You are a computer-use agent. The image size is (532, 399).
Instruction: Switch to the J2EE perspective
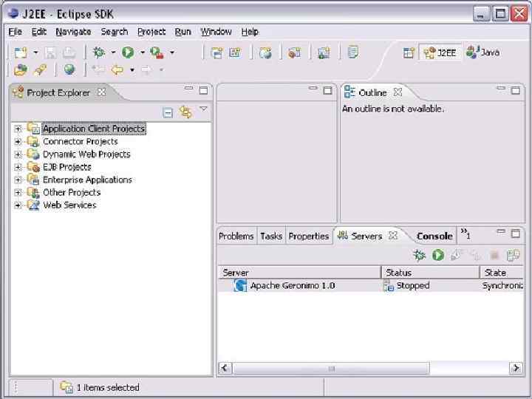click(x=440, y=52)
